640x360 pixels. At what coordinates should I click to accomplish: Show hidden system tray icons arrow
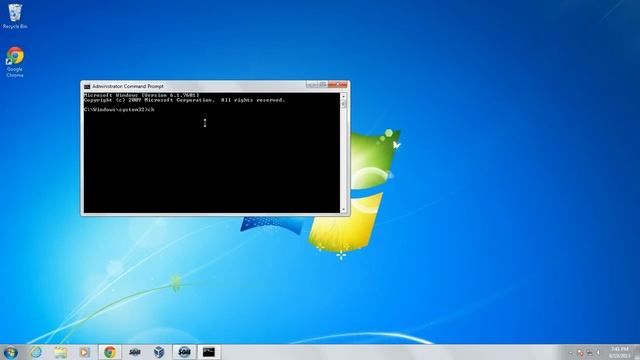click(571, 352)
